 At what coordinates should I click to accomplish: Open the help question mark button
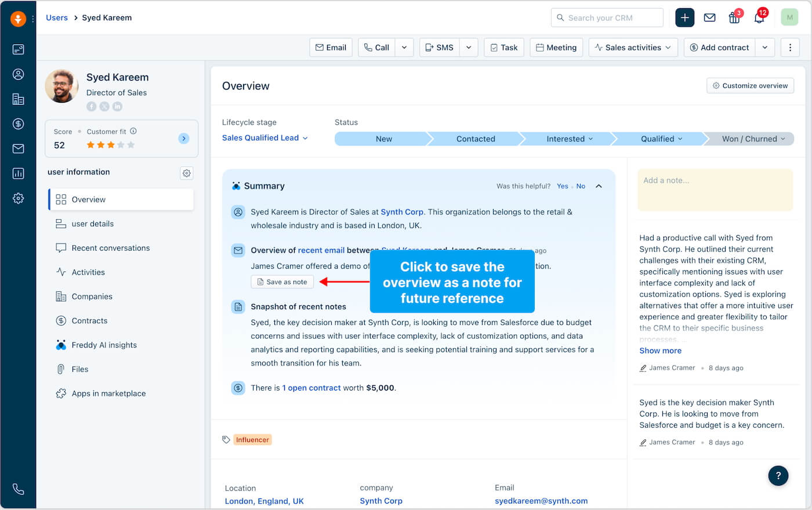(778, 476)
